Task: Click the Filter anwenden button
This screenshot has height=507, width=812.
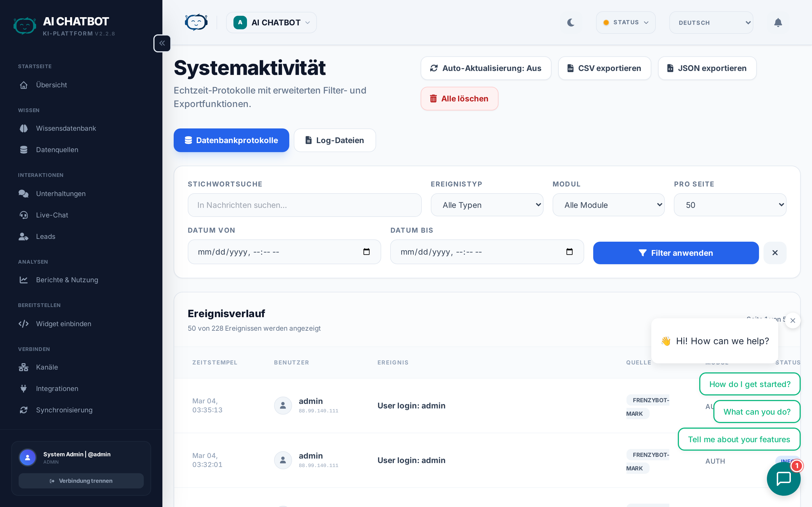Action: tap(676, 253)
